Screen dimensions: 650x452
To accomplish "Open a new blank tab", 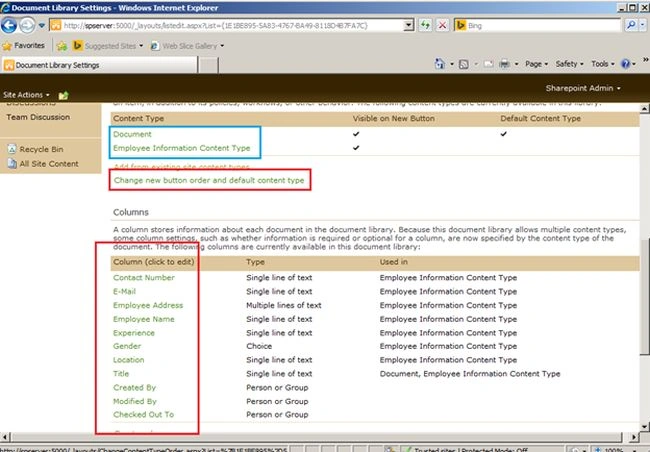I will [208, 66].
